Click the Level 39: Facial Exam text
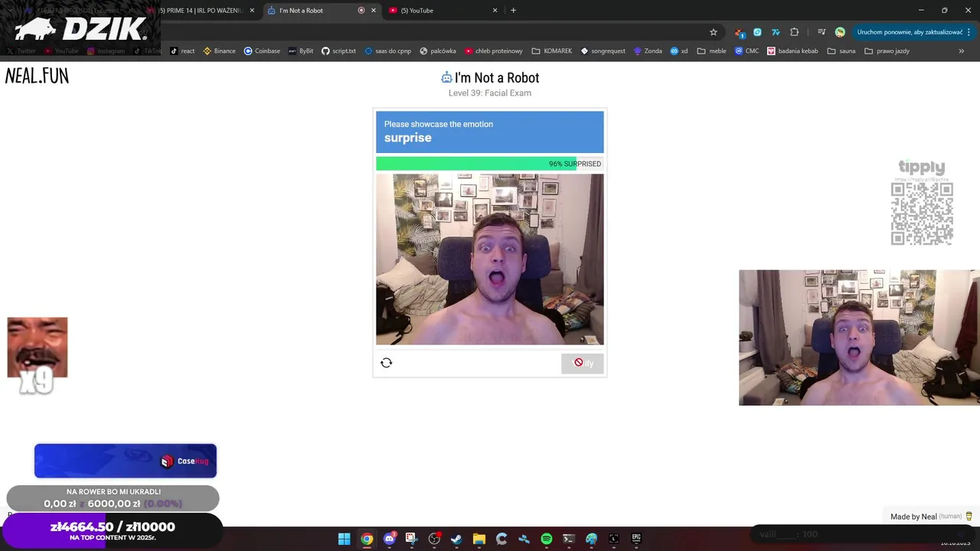980x551 pixels. click(490, 93)
